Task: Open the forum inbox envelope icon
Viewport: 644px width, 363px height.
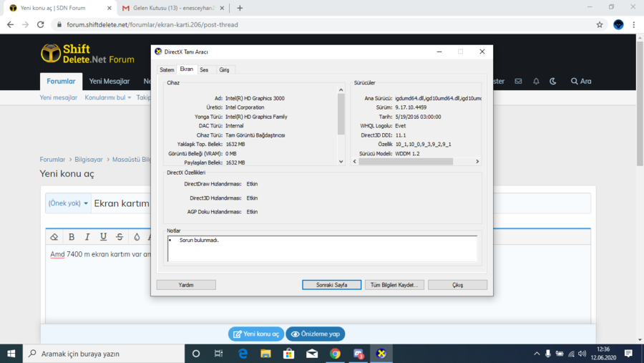Action: click(x=519, y=82)
